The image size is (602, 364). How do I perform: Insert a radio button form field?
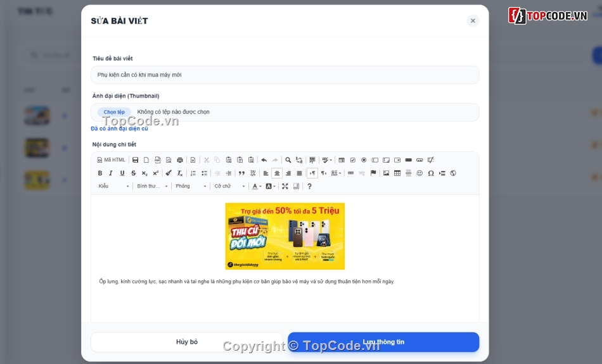[x=364, y=160]
